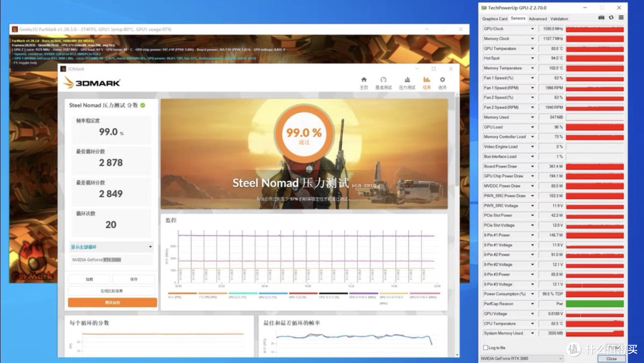The height and width of the screenshot is (363, 644).
Task: Open the NVIDIA GeForce RTX 3080 selector in GPU-Z
Action: point(522,358)
